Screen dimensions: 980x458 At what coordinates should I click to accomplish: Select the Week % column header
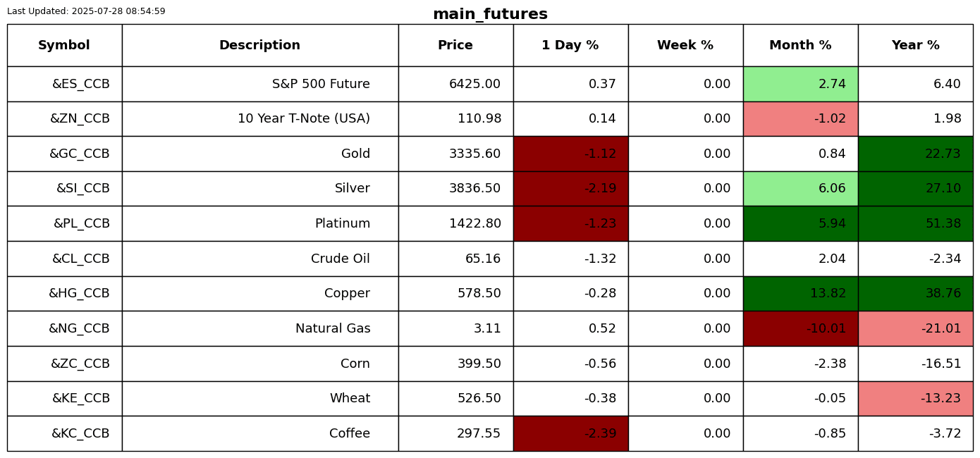pyautogui.click(x=685, y=46)
